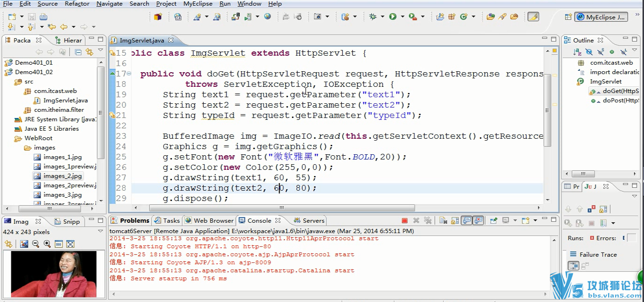Screen dimensions: 644x302
Task: Click Next Annotation toolbar icon
Action: pos(11,27)
